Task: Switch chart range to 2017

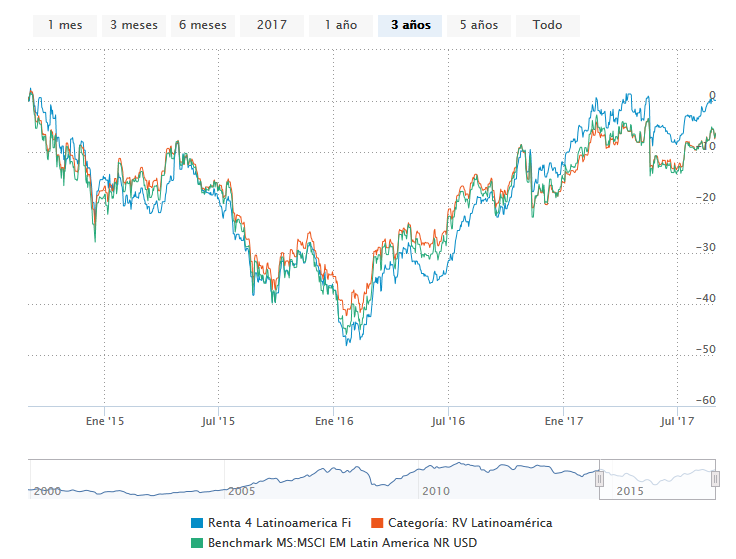Action: 272,25
